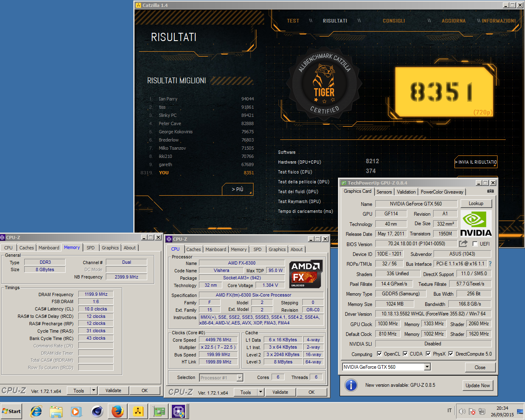Image resolution: width=525 pixels, height=420 pixels.
Task: Toggle the DirectCompute 5.0 checkbox
Action: [451, 354]
